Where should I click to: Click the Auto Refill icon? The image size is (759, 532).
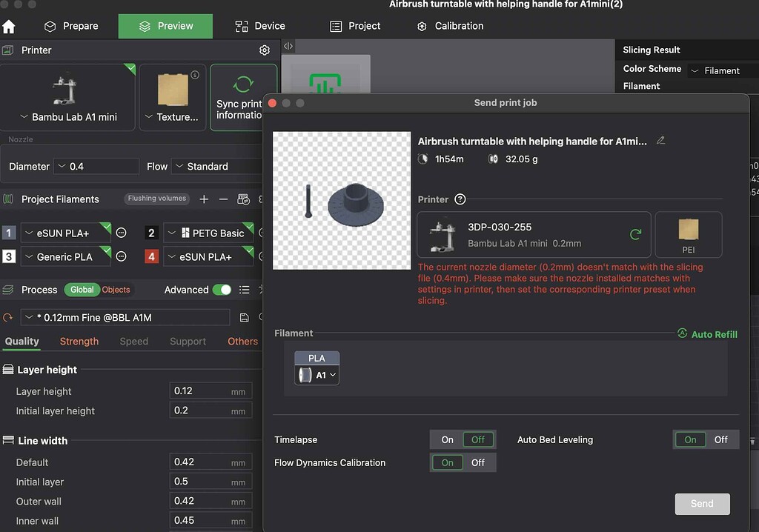[x=683, y=333]
